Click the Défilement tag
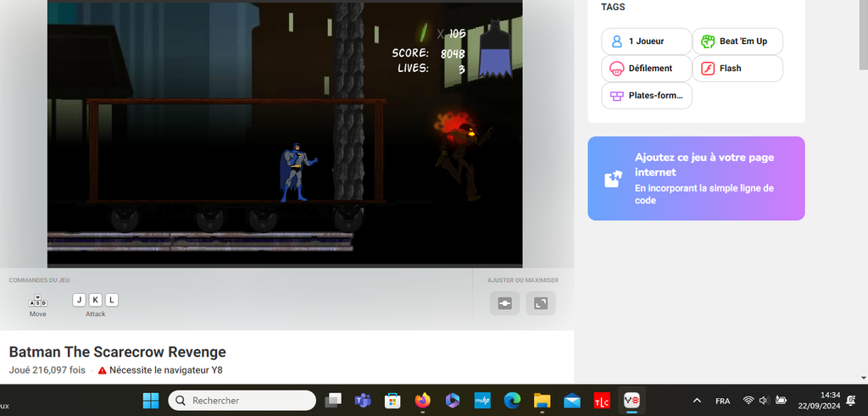 646,69
